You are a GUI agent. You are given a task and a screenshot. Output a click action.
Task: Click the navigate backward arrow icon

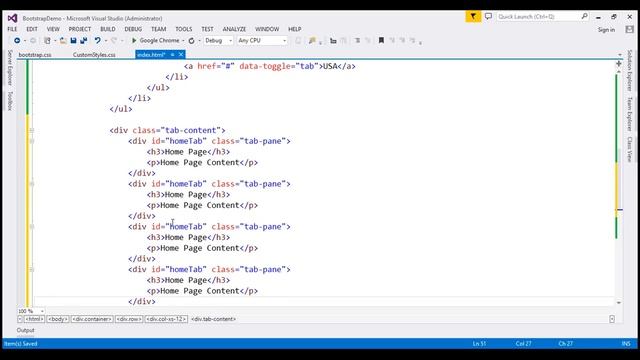(x=17, y=40)
